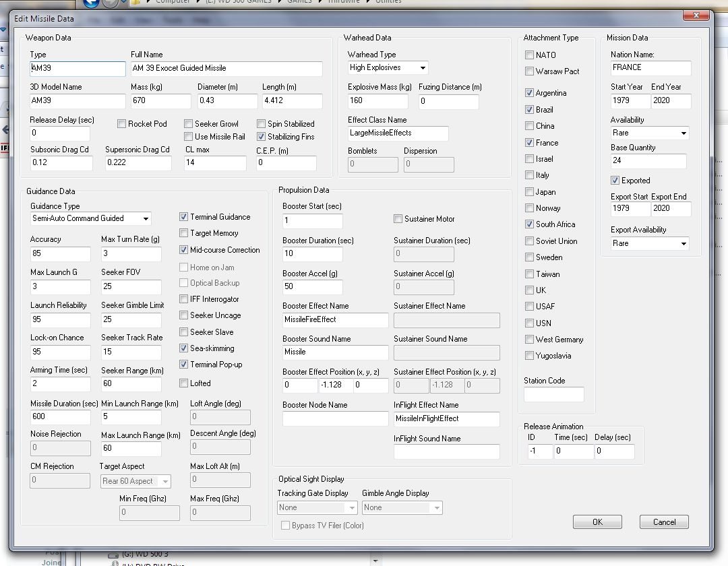Check the IFF Interrogator option
Viewport: 728px width, 566px height.
point(183,299)
